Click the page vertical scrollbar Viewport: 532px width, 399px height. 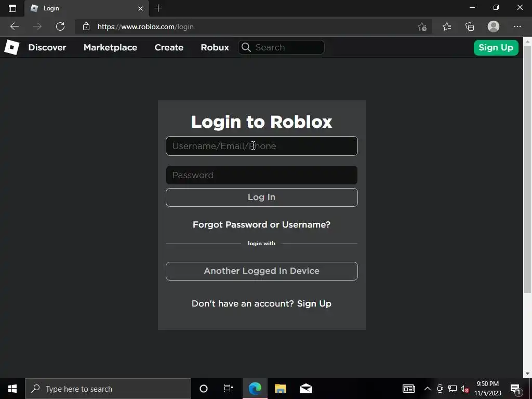tap(527, 170)
